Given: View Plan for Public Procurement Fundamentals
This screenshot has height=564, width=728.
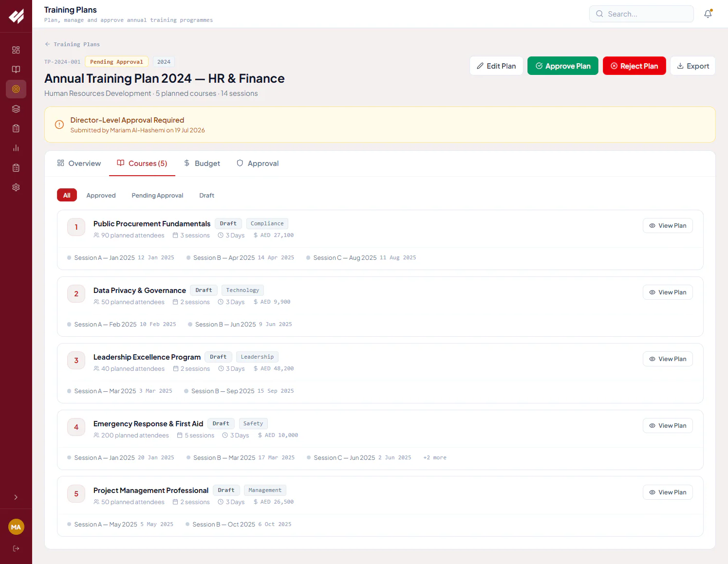Looking at the screenshot, I should click(x=668, y=225).
